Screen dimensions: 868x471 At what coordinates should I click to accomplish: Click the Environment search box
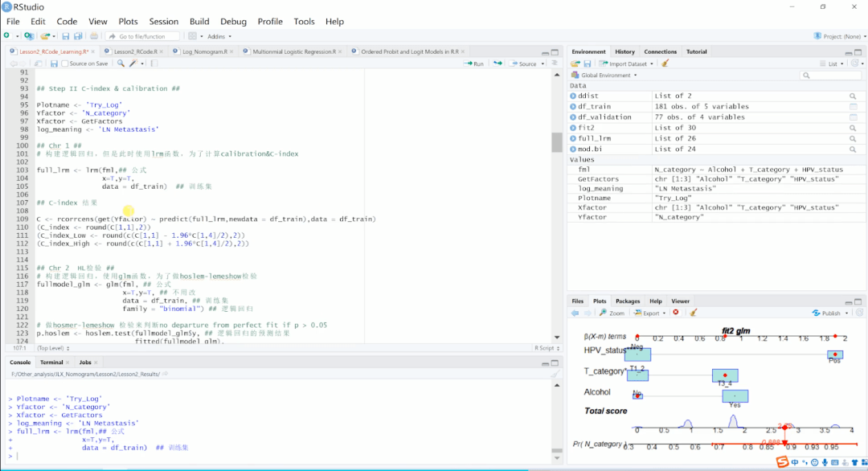[830, 76]
